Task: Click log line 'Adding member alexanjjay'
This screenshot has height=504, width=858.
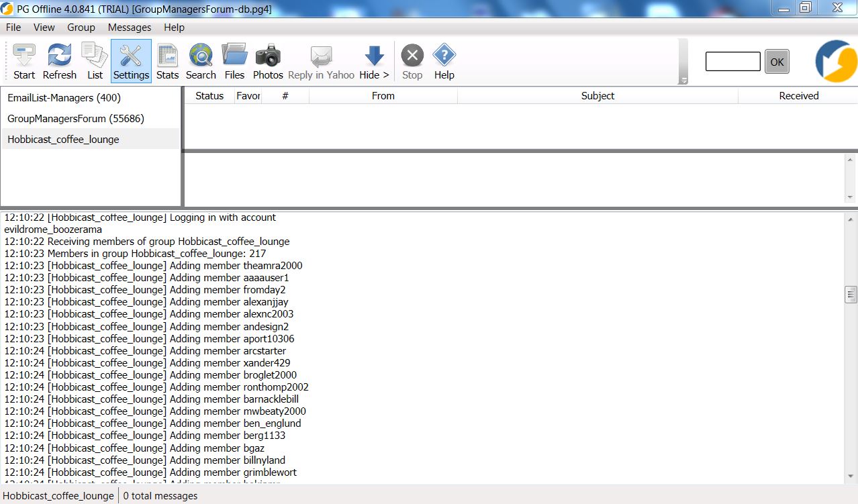Action: point(146,302)
